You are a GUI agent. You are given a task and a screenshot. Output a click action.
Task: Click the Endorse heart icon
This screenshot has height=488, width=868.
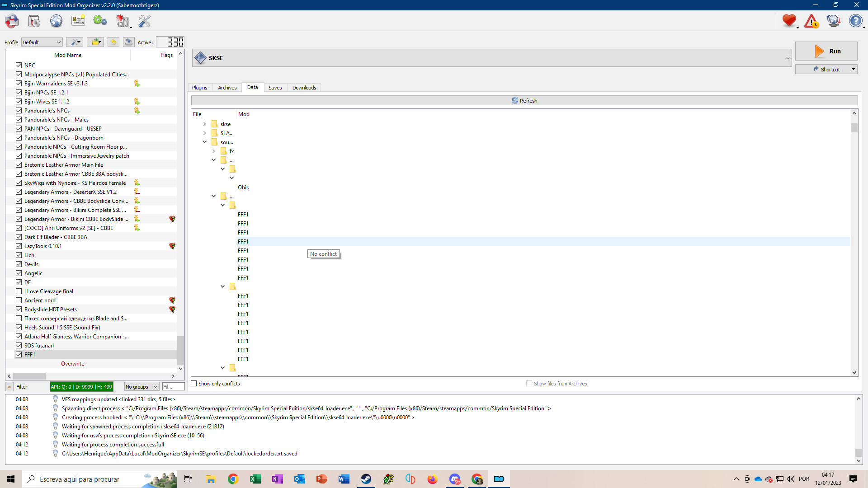click(789, 21)
